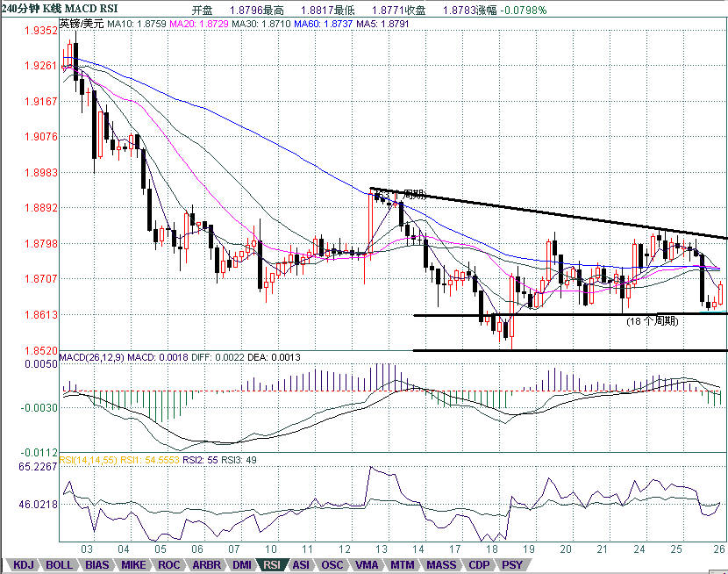Click the MA10: 1.8759 legend label
Screen dimensions: 728x574
137,24
